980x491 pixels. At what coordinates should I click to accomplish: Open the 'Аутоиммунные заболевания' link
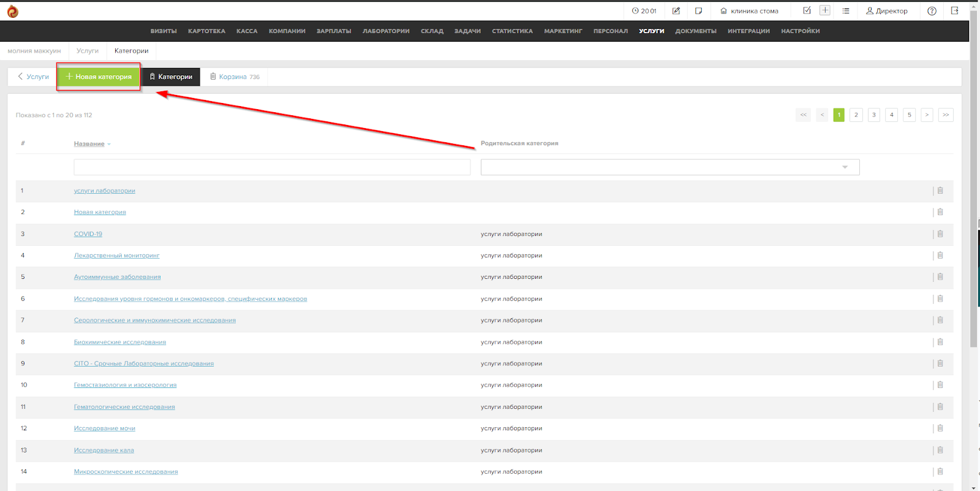point(118,277)
